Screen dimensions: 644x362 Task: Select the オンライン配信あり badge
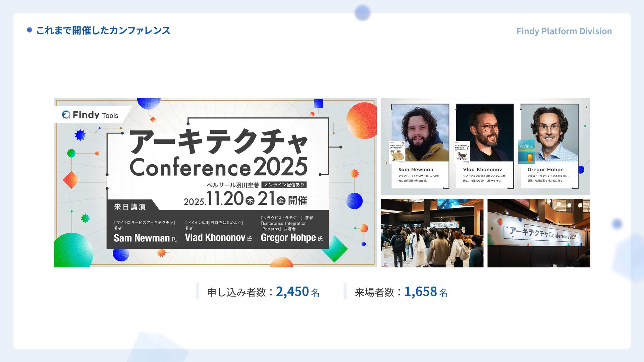pos(284,185)
